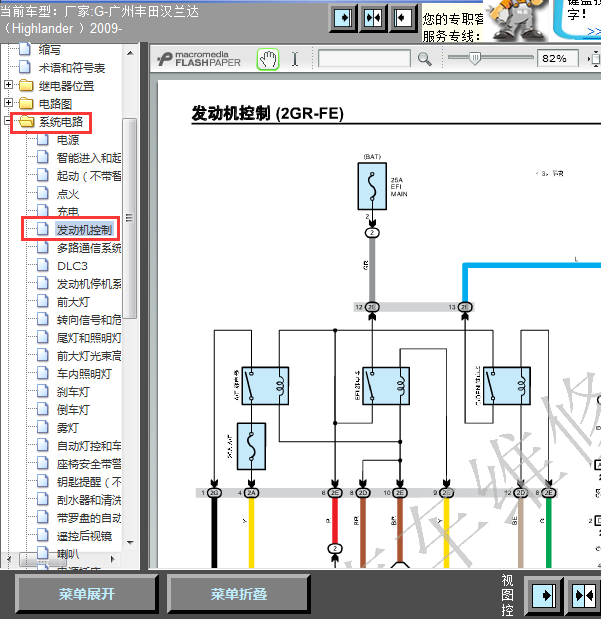
Task: Click the fit-width icon beside zoom percentage
Action: click(594, 59)
